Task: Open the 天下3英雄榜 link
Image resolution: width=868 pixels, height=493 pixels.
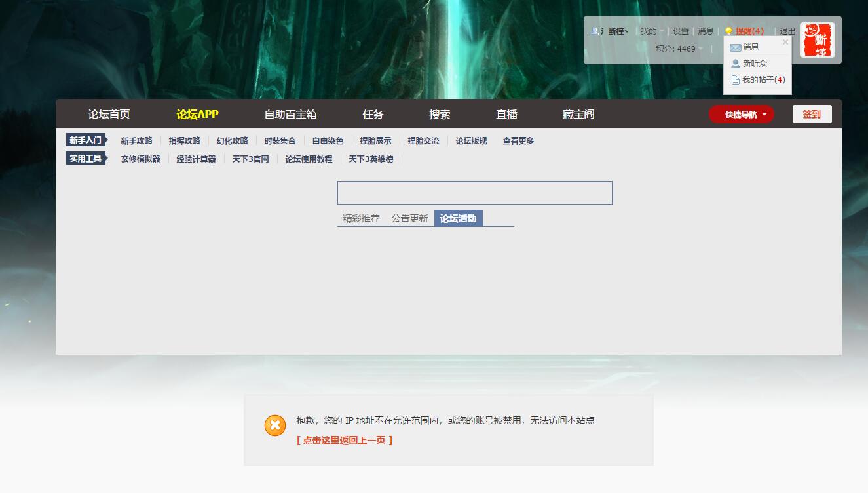Action: pos(371,159)
